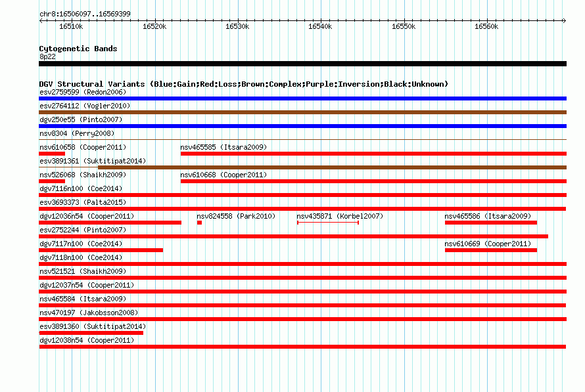Select the blue gain bar for esv2759599

(302, 98)
